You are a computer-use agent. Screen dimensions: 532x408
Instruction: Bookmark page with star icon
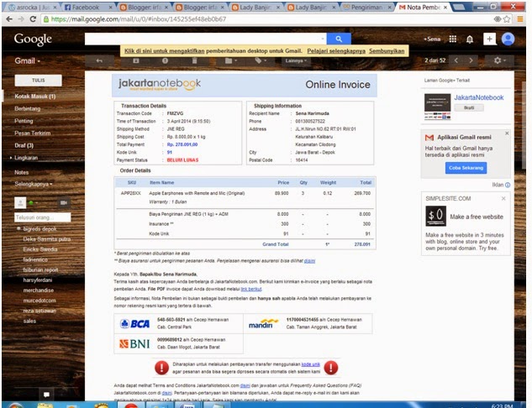(x=507, y=19)
